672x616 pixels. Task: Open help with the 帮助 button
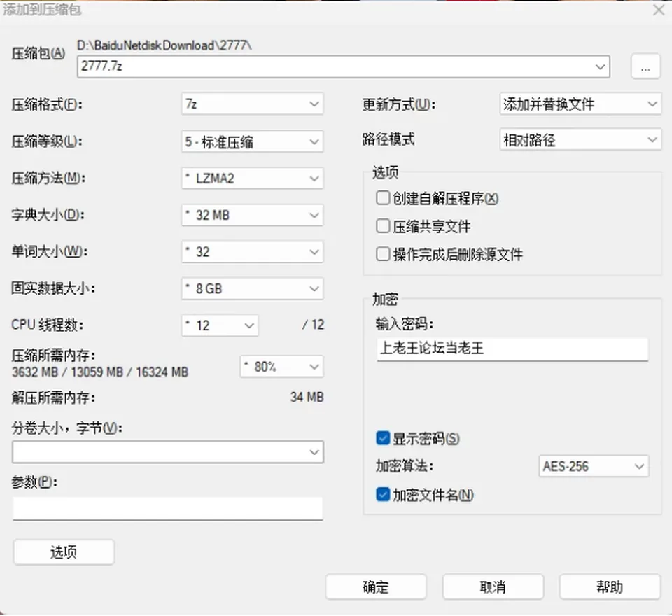coord(610,587)
